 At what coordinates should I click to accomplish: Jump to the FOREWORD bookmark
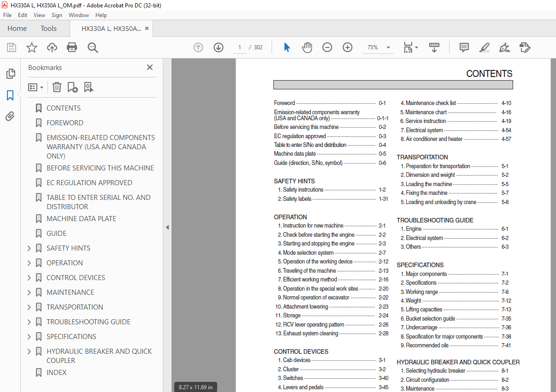click(x=65, y=123)
